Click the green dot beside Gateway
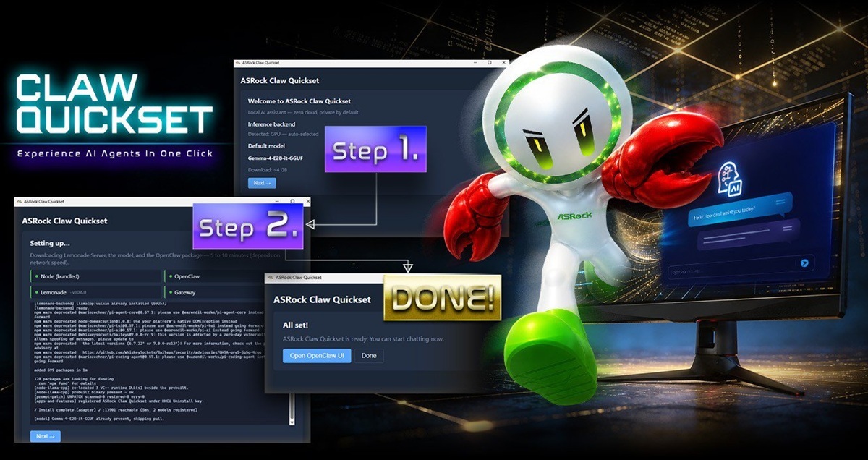 (x=169, y=292)
